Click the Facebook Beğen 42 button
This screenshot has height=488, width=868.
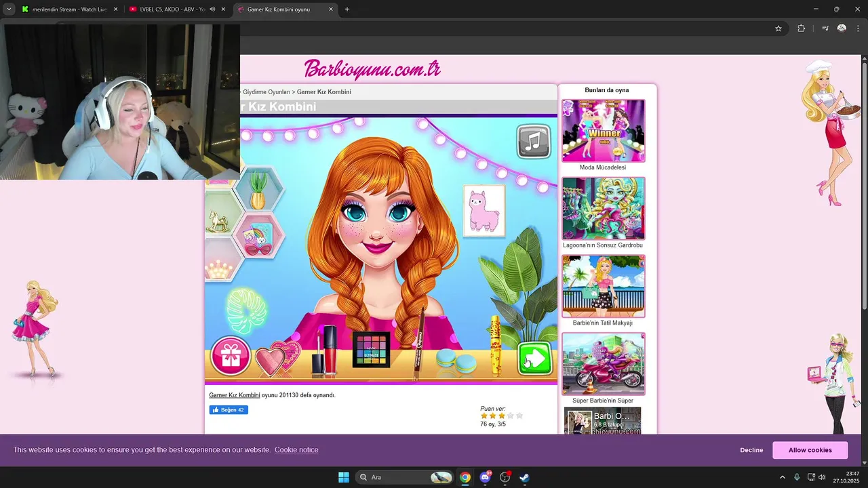[229, 410]
